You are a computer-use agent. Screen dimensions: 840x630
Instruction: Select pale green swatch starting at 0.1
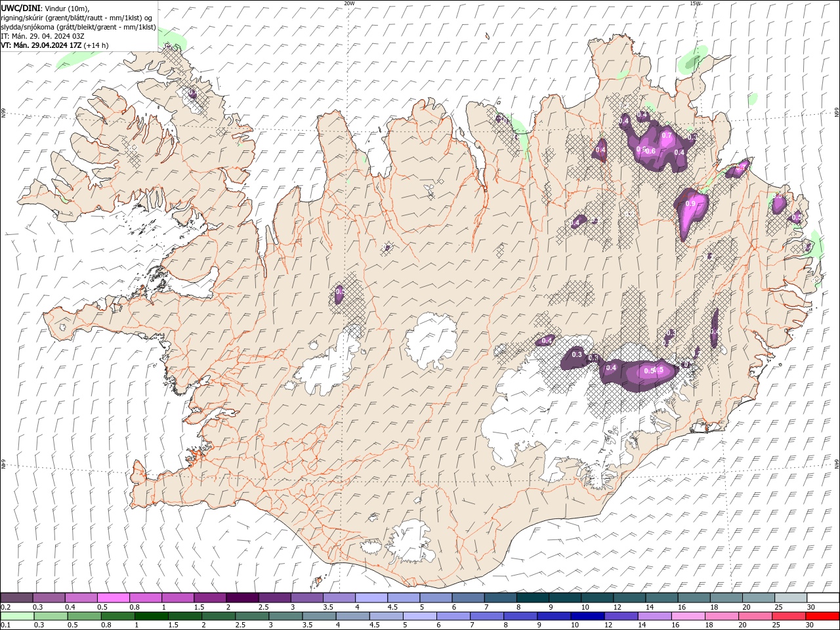[17, 616]
